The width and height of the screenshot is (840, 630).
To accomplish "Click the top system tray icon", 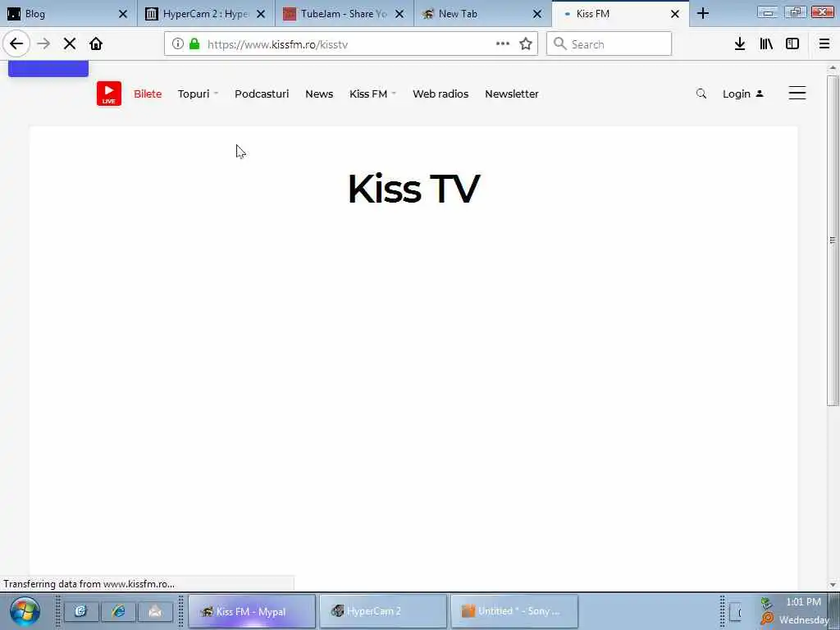I will pyautogui.click(x=767, y=603).
